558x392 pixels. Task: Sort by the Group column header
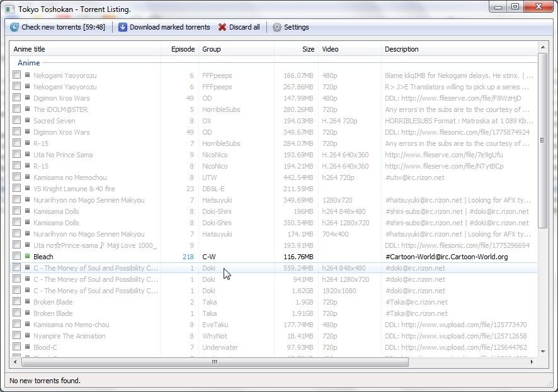236,49
